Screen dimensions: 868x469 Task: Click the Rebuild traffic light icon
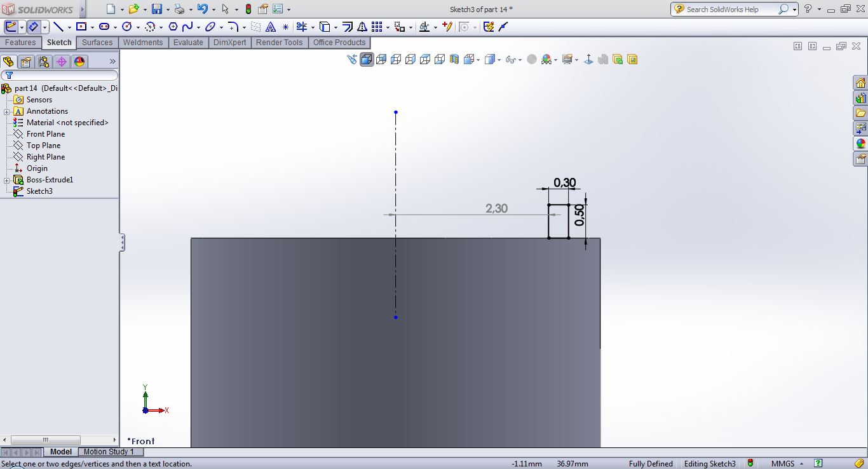[248, 10]
